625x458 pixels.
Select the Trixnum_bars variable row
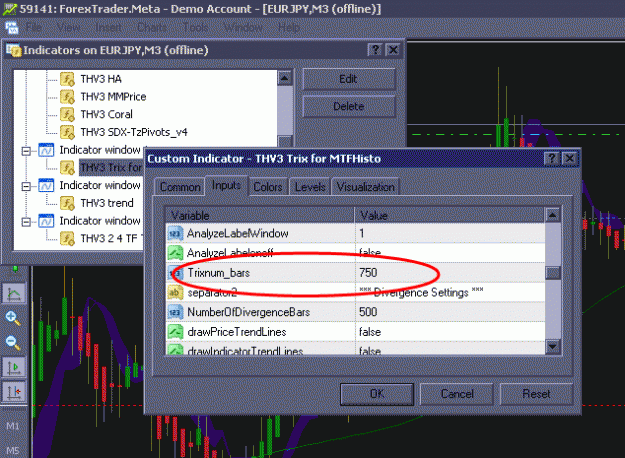point(355,273)
